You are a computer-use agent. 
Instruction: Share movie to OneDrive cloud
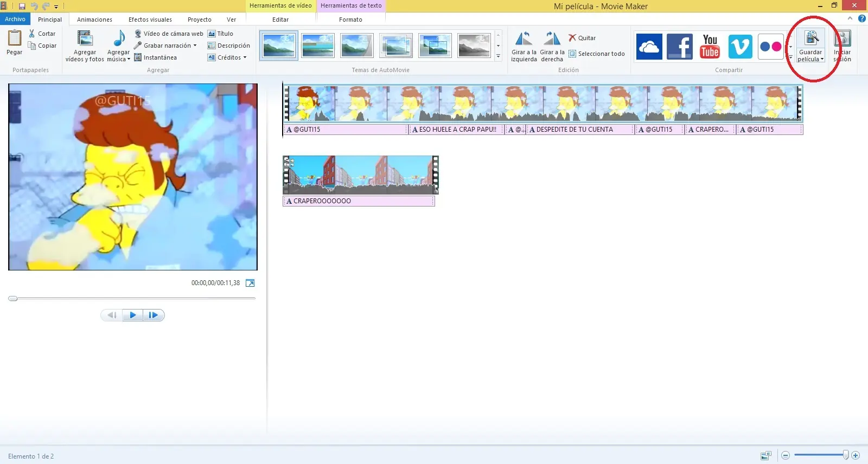tap(649, 47)
